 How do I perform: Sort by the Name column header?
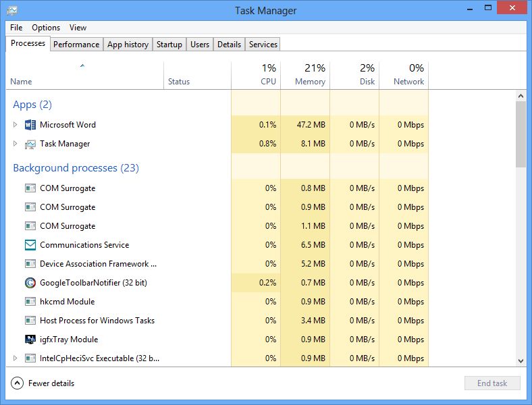[x=85, y=76]
